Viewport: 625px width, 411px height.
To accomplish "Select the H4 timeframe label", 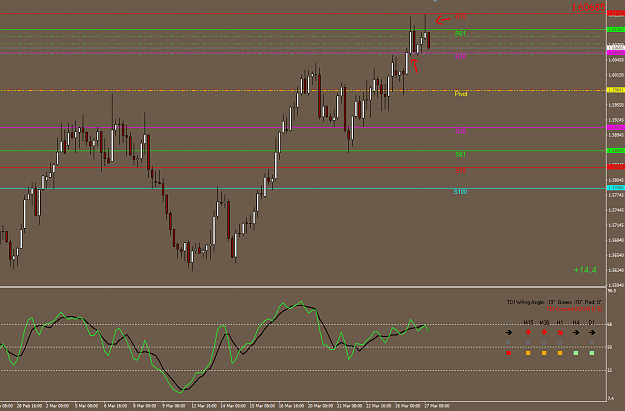I will click(576, 323).
